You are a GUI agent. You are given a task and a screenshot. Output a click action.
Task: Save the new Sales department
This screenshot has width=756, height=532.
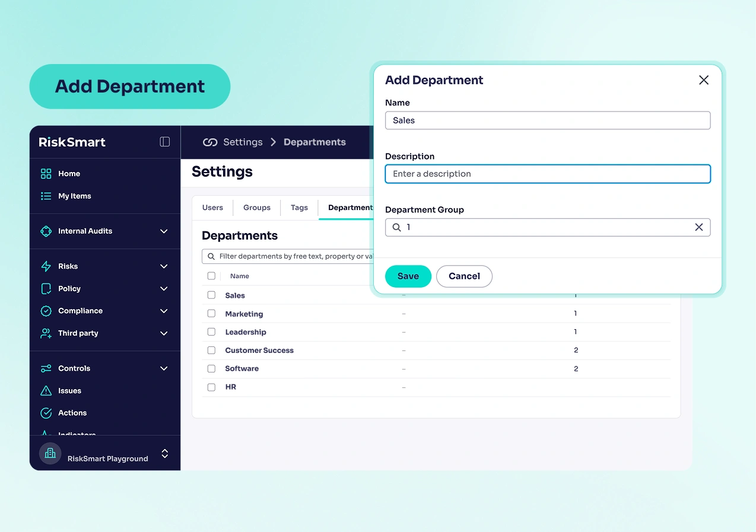click(408, 276)
